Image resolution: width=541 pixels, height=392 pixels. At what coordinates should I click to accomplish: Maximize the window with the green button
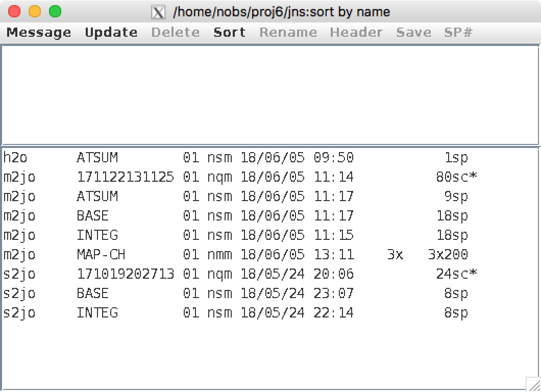tap(55, 11)
